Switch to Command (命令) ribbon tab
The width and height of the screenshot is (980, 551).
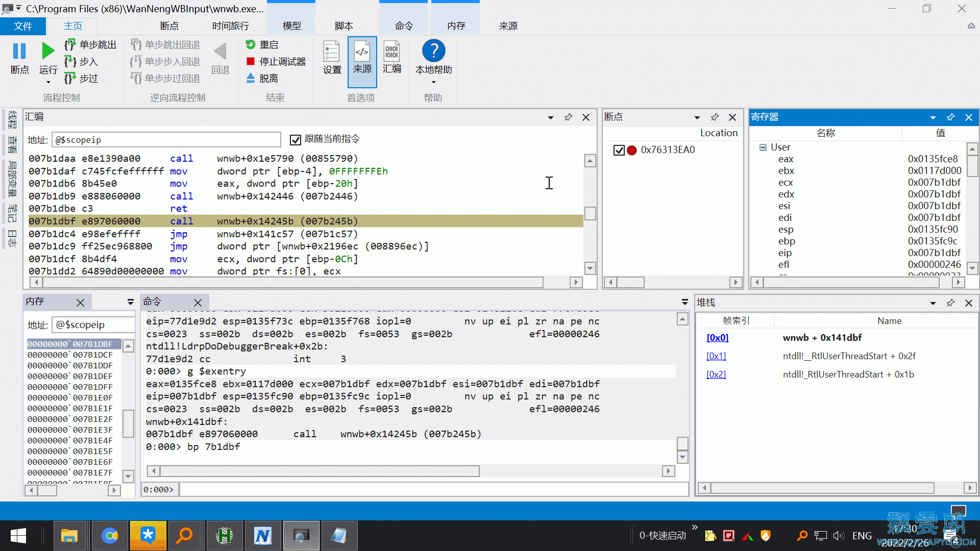pos(403,26)
